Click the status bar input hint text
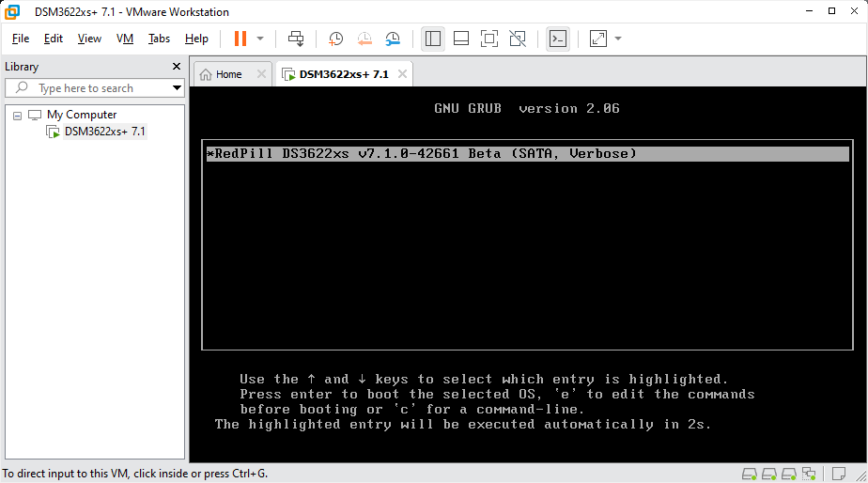868x483 pixels. pos(135,474)
